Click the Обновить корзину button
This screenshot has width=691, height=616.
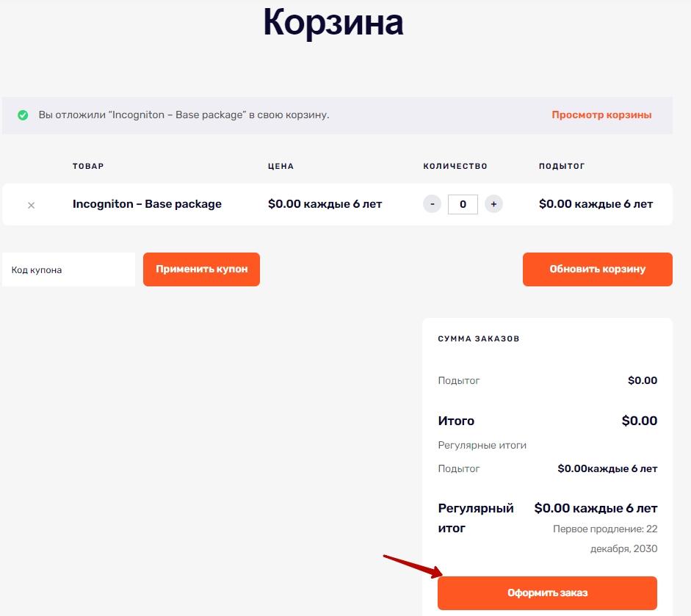pos(598,269)
